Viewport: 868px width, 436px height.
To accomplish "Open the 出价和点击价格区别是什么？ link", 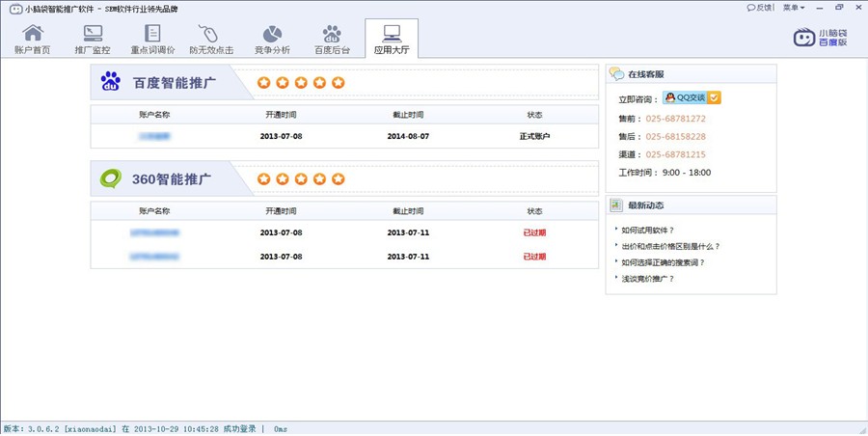I will click(671, 246).
